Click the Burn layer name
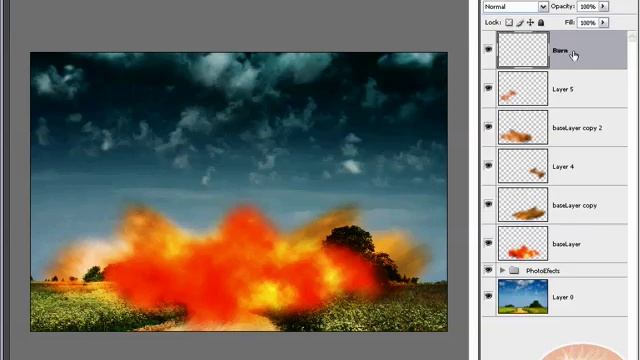 pos(560,51)
